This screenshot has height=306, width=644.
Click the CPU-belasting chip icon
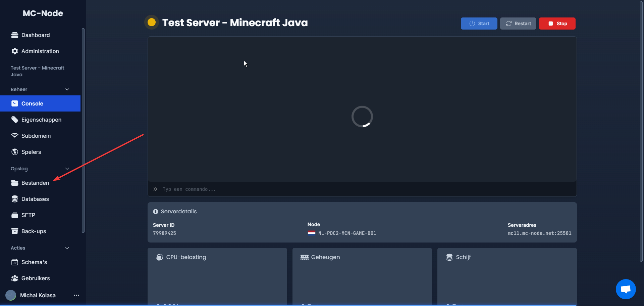pyautogui.click(x=160, y=257)
